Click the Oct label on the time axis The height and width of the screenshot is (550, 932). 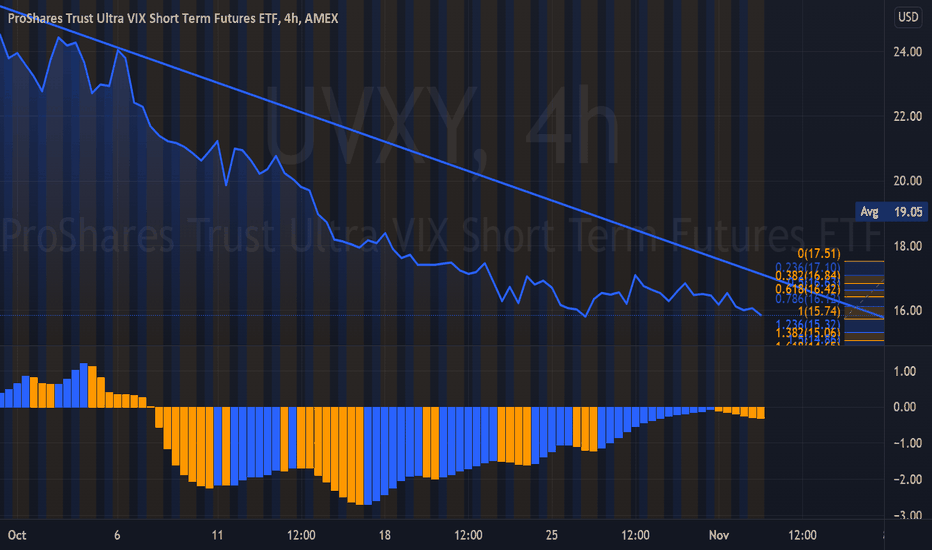tap(17, 535)
